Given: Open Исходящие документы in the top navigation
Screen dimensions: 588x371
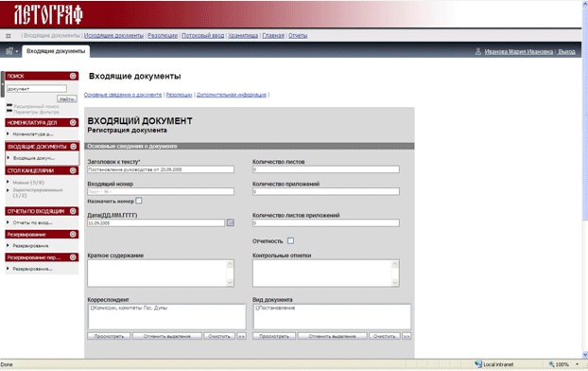Looking at the screenshot, I should (x=113, y=36).
